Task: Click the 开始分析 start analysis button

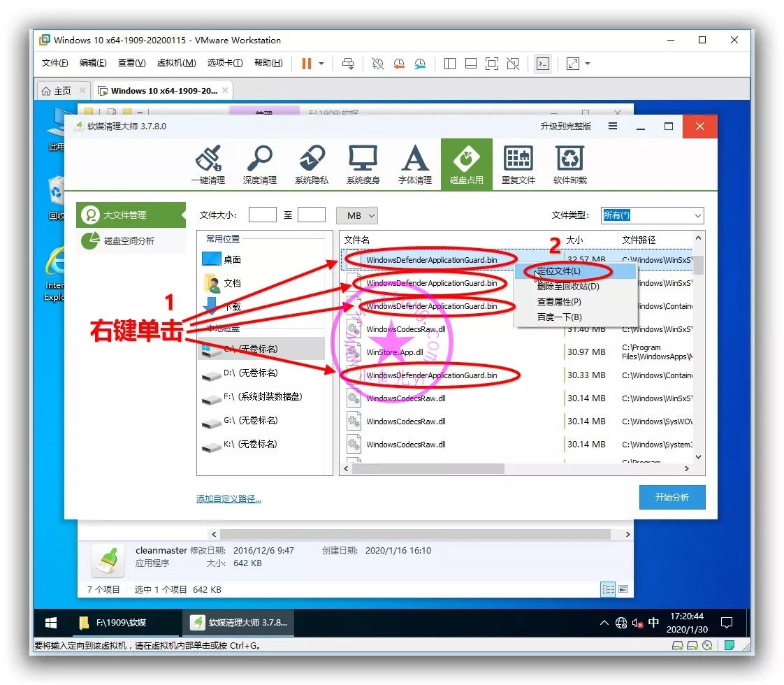Action: click(672, 498)
